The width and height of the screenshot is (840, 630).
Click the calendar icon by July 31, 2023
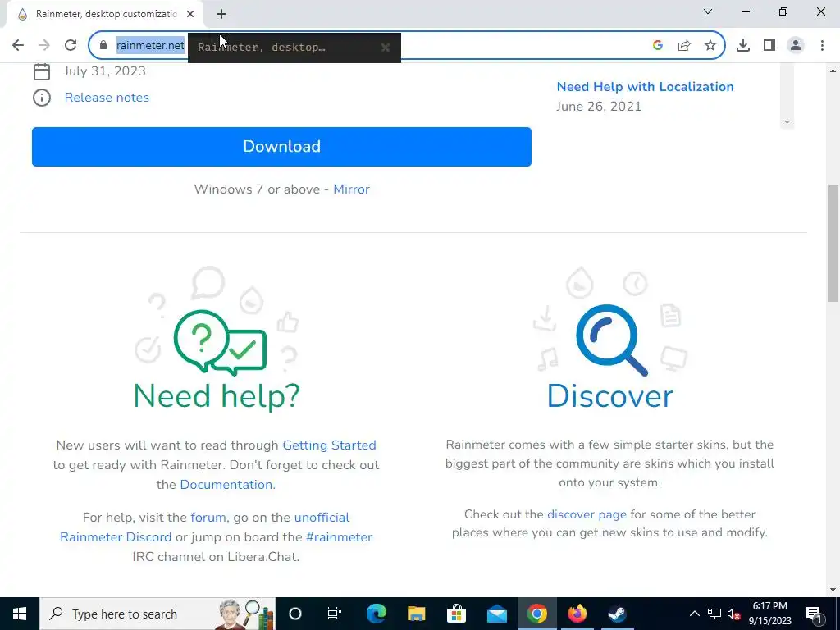click(x=42, y=71)
